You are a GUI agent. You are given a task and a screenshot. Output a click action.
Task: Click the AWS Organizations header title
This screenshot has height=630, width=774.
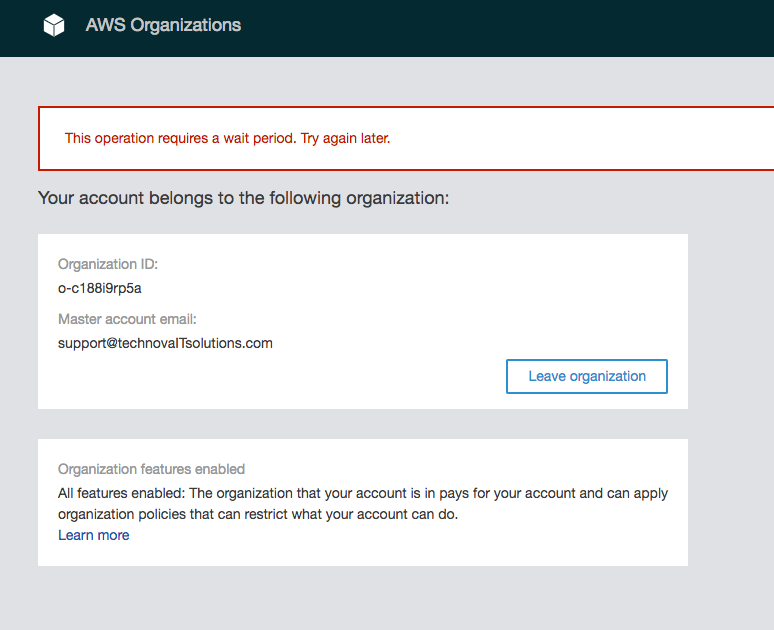click(163, 25)
